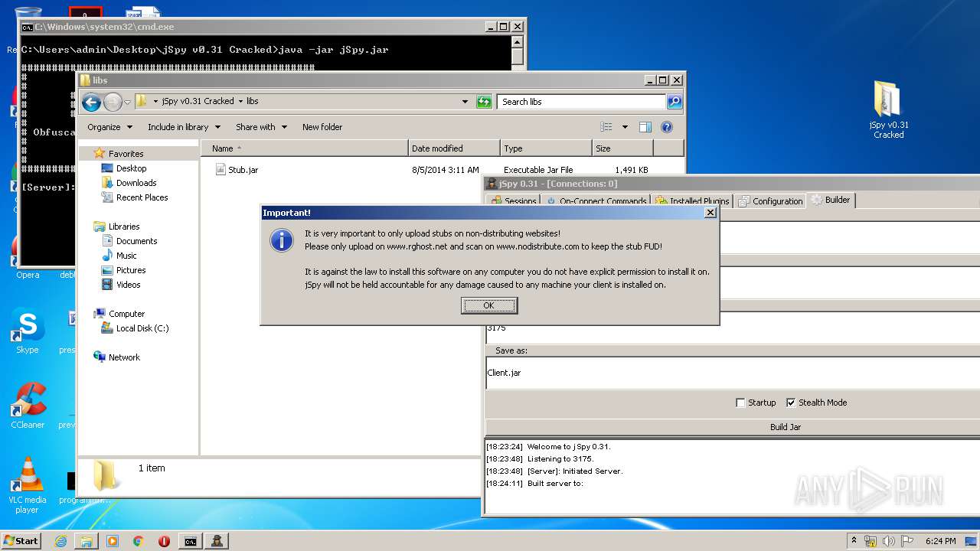980x551 pixels.
Task: Click the cmd.exe taskbar icon
Action: click(x=190, y=541)
